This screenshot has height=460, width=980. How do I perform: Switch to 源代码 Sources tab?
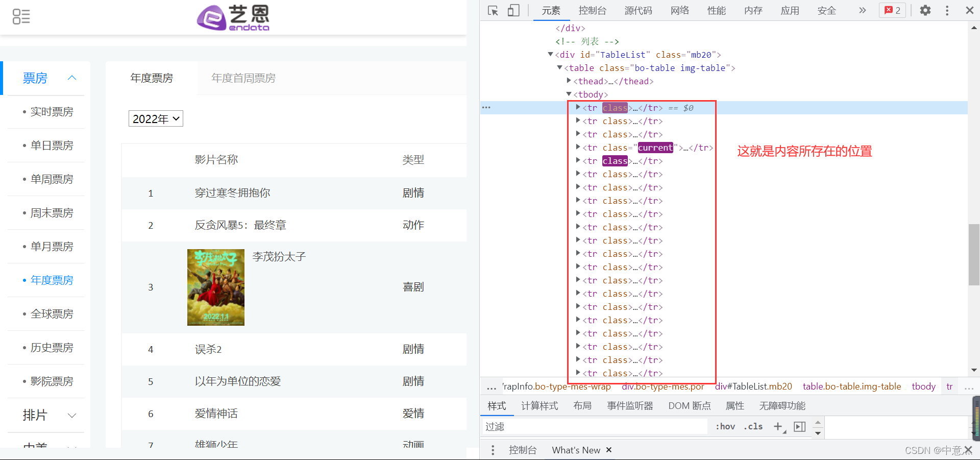(x=639, y=10)
